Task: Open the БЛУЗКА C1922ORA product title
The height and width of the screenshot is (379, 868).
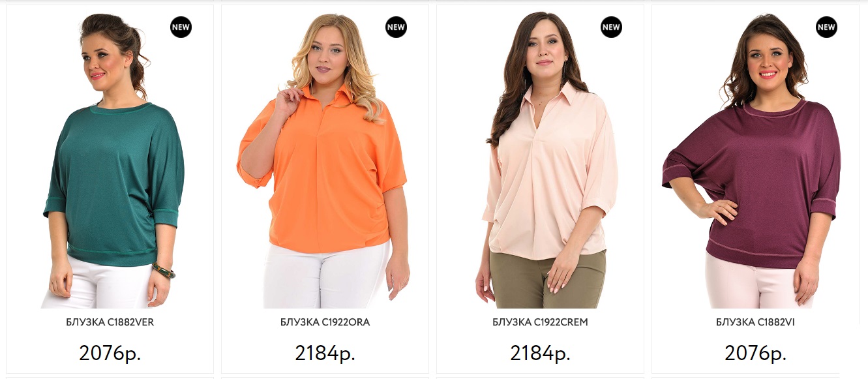Action: [325, 322]
